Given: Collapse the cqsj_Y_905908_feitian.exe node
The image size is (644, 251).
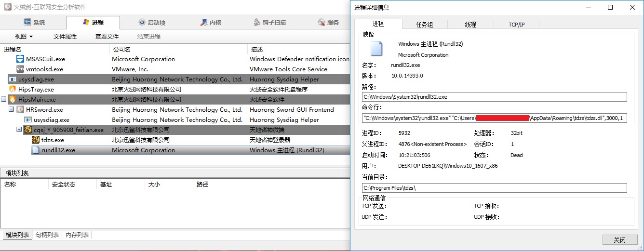Looking at the screenshot, I should coord(19,130).
